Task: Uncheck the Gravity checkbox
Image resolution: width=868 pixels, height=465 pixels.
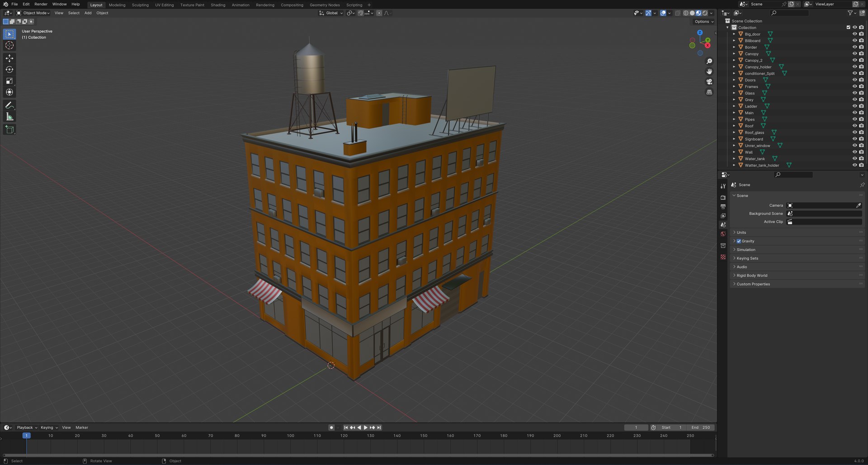Action: click(x=739, y=241)
